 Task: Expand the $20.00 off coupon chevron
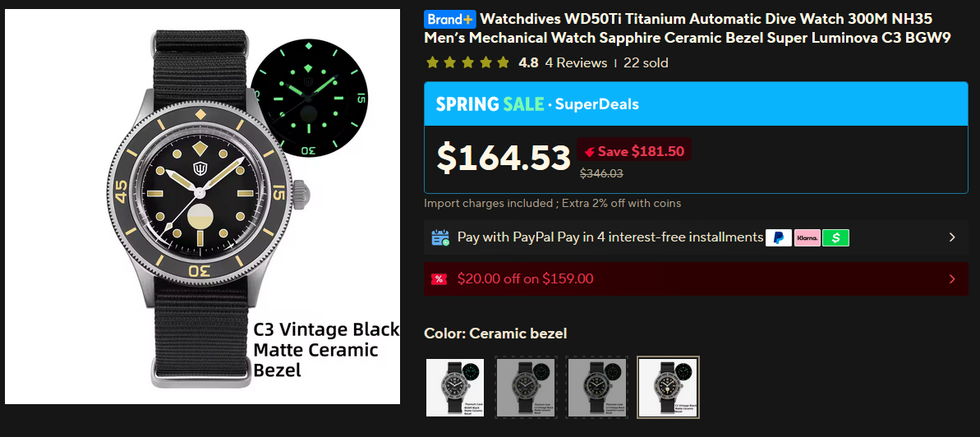point(952,278)
